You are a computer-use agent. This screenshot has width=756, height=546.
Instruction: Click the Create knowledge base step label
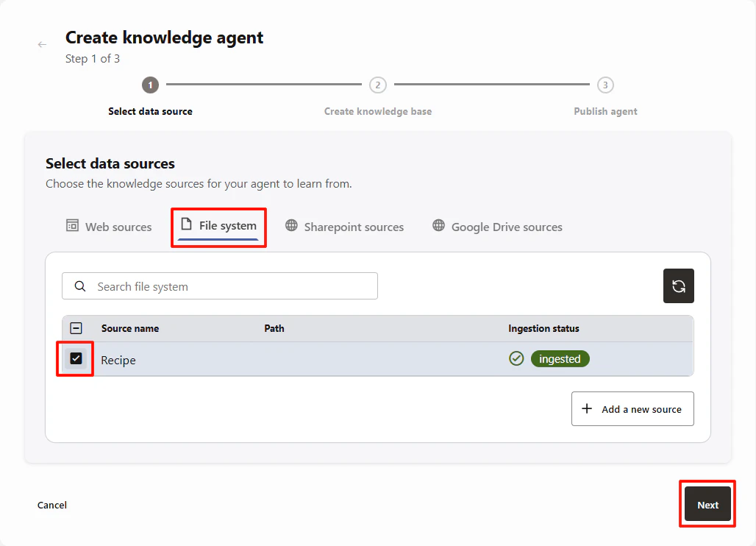coord(378,111)
